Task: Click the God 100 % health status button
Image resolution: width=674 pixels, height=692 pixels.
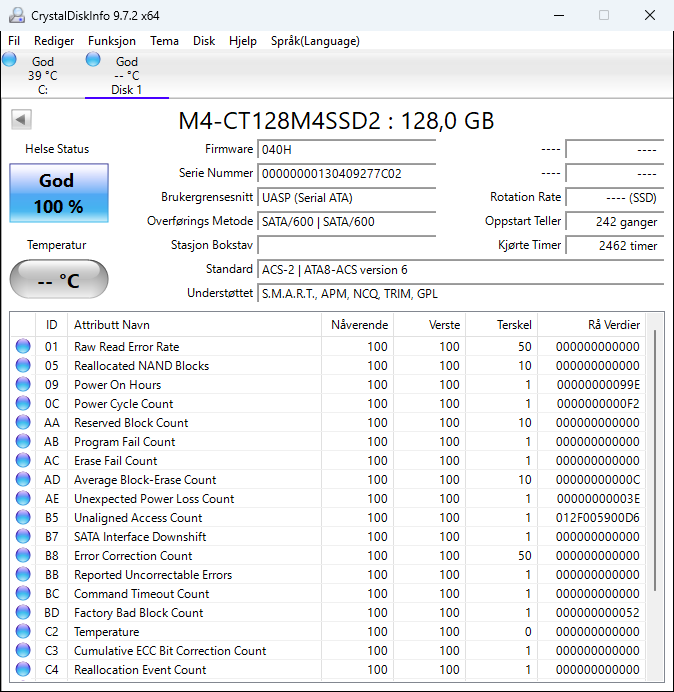Action: tap(59, 193)
